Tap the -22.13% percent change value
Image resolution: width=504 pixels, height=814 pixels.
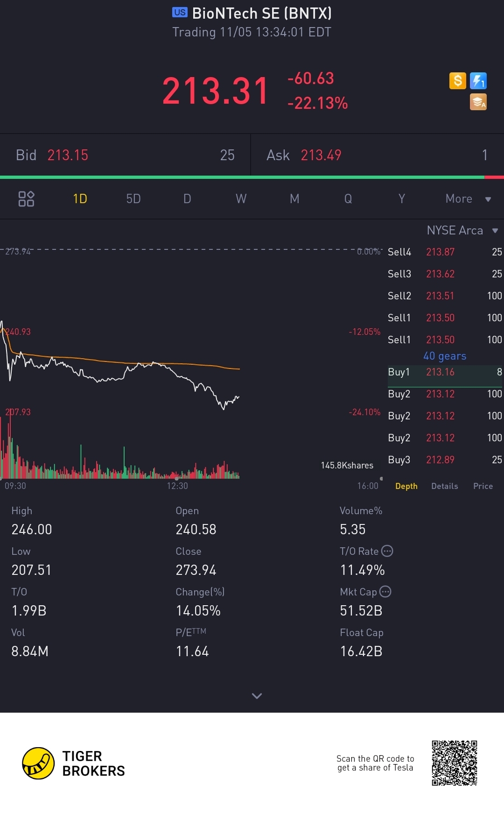(x=318, y=103)
